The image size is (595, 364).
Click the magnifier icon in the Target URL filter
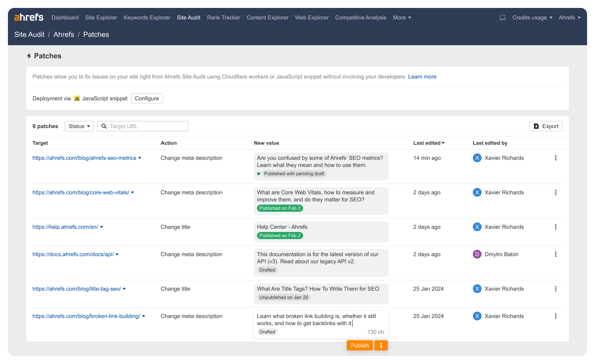pos(104,126)
